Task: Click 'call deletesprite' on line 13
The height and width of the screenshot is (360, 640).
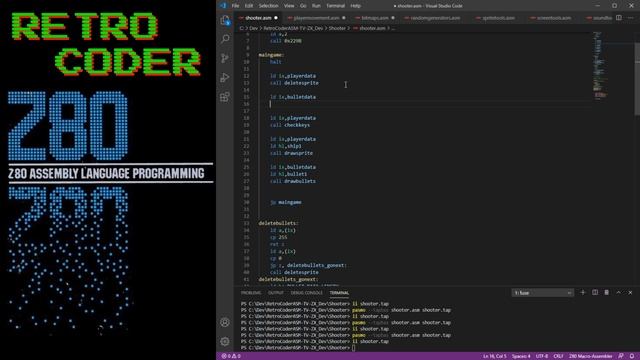Action: [294, 83]
